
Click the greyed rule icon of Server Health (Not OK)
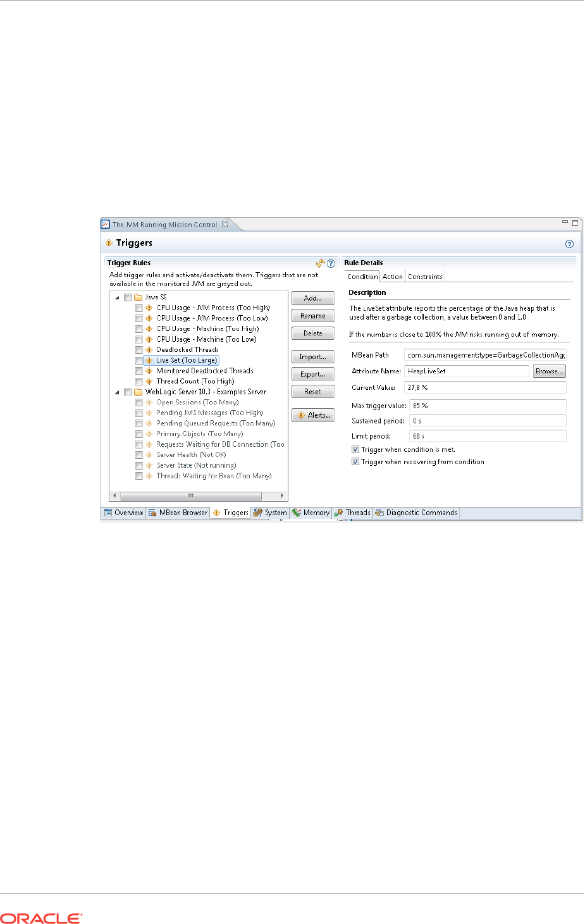pyautogui.click(x=149, y=454)
